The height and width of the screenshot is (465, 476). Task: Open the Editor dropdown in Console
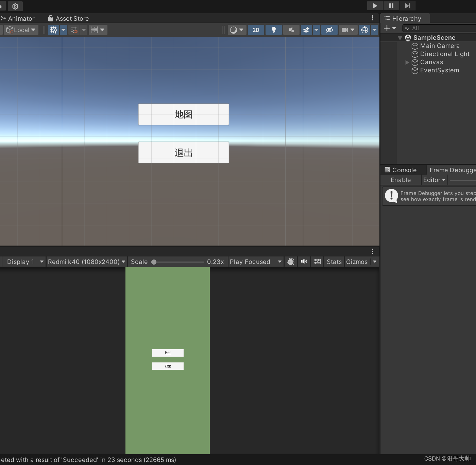click(434, 180)
